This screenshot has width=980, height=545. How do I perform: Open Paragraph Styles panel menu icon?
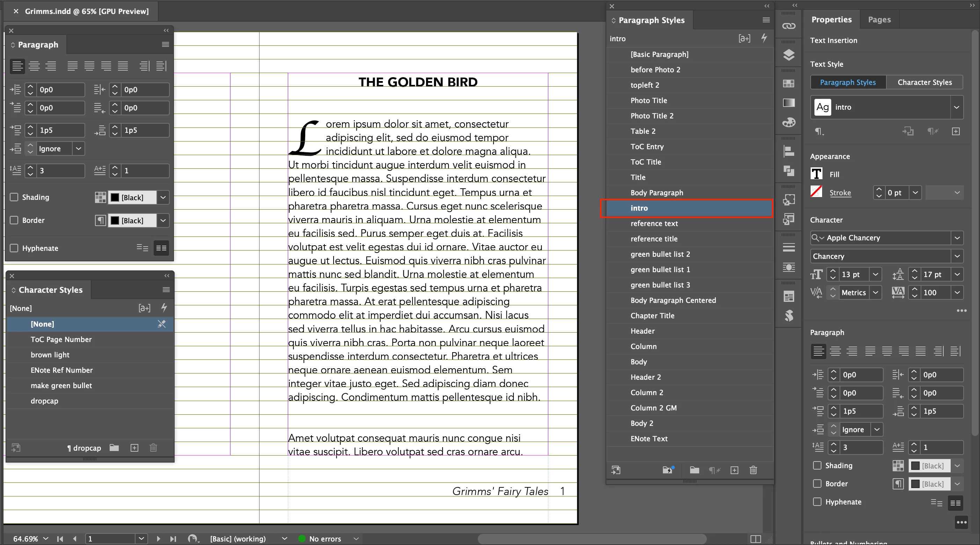coord(766,20)
